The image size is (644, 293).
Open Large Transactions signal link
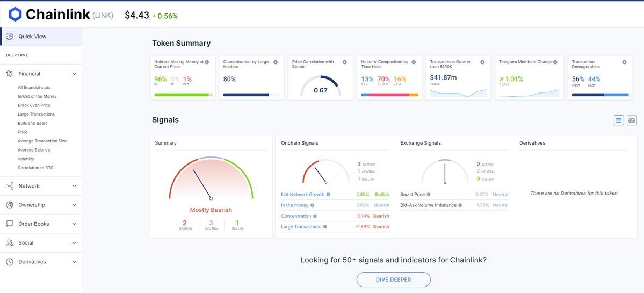click(301, 226)
